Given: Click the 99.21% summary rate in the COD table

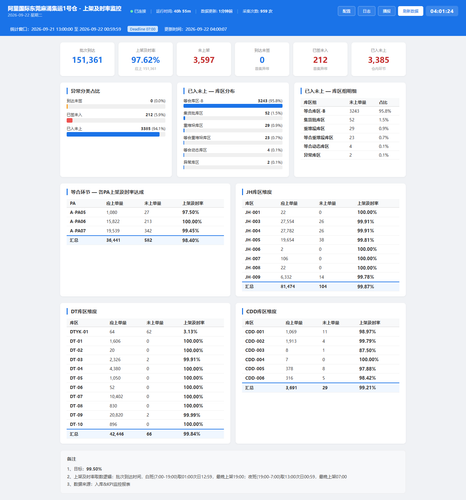Looking at the screenshot, I should [x=367, y=388].
